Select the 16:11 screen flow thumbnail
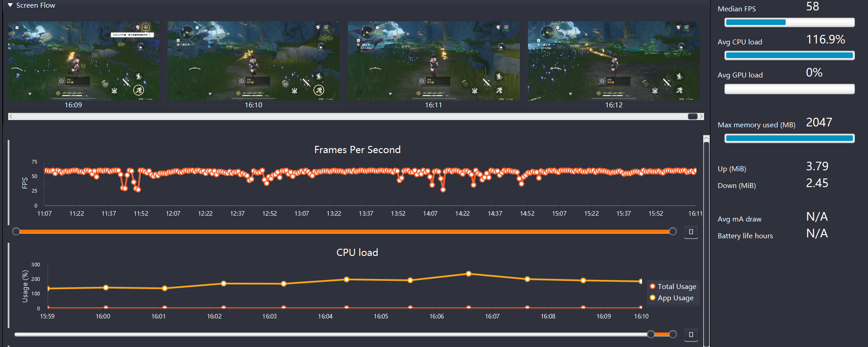 pyautogui.click(x=434, y=61)
